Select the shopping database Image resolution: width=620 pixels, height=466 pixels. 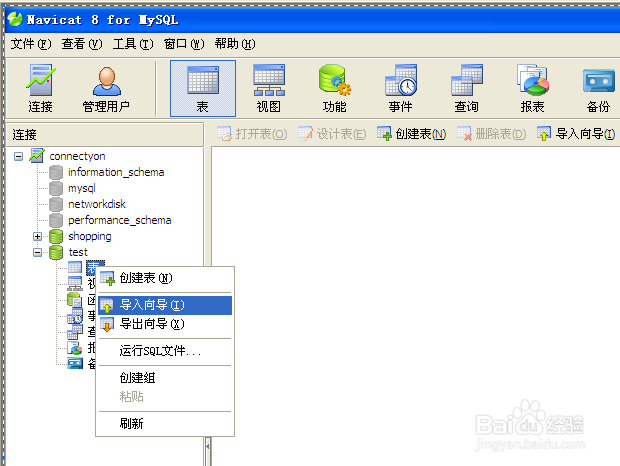tap(90, 236)
